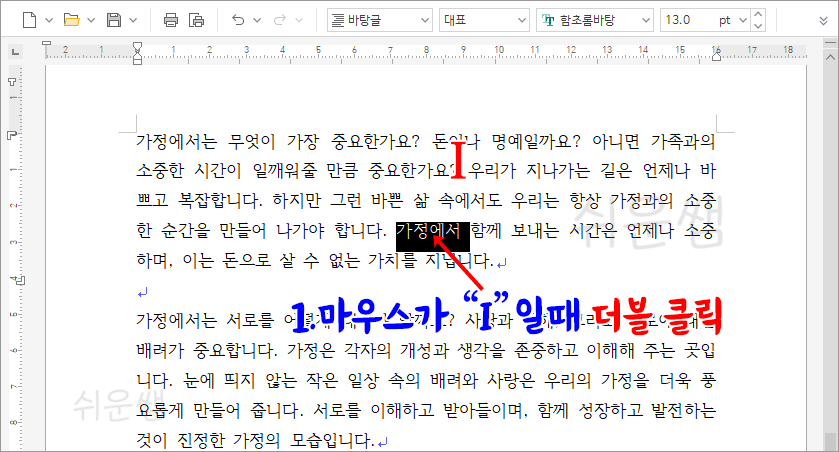Click the word 하지만 in the third line
839x452 pixels.
pyautogui.click(x=297, y=201)
